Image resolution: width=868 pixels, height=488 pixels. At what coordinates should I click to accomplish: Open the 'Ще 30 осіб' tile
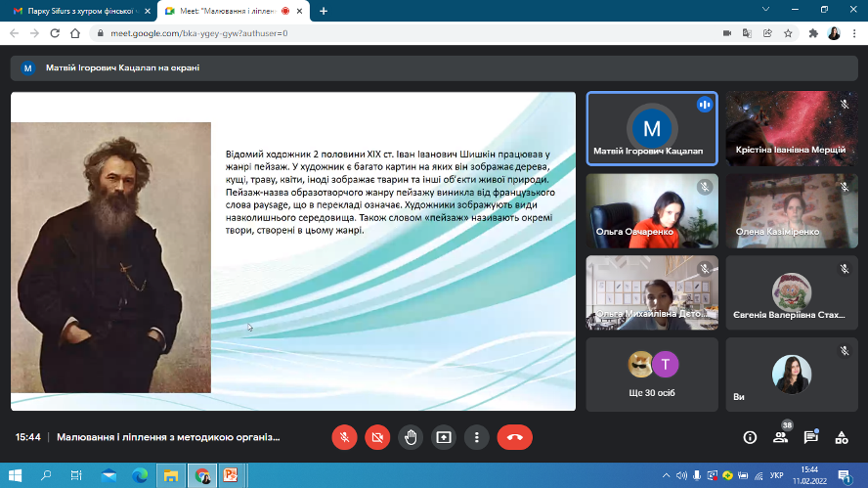[x=652, y=375]
